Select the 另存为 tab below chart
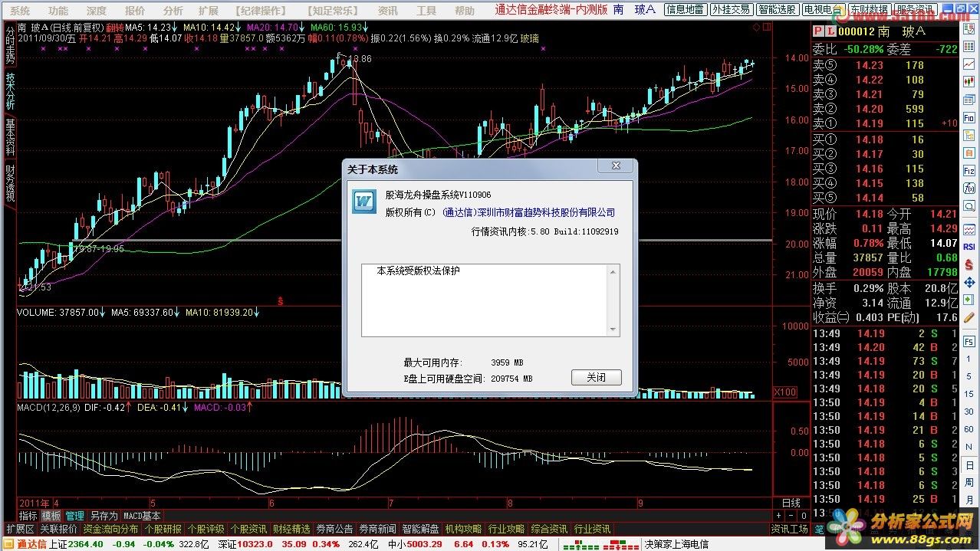This screenshot has height=551, width=980. pos(104,516)
